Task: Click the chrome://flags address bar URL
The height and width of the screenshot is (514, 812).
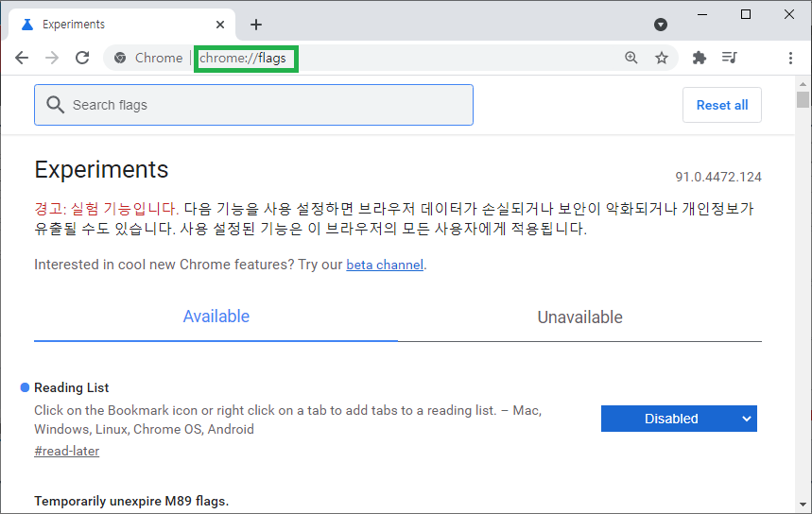Action: coord(242,58)
